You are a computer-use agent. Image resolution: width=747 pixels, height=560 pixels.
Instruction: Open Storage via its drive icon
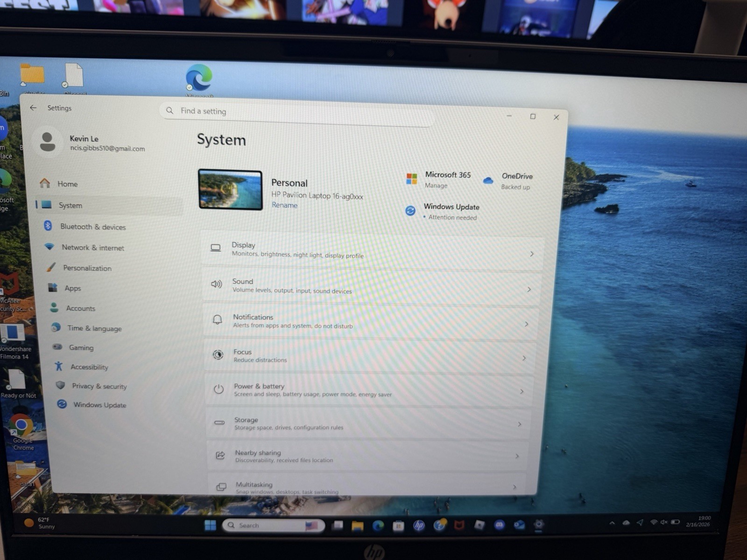coord(219,422)
